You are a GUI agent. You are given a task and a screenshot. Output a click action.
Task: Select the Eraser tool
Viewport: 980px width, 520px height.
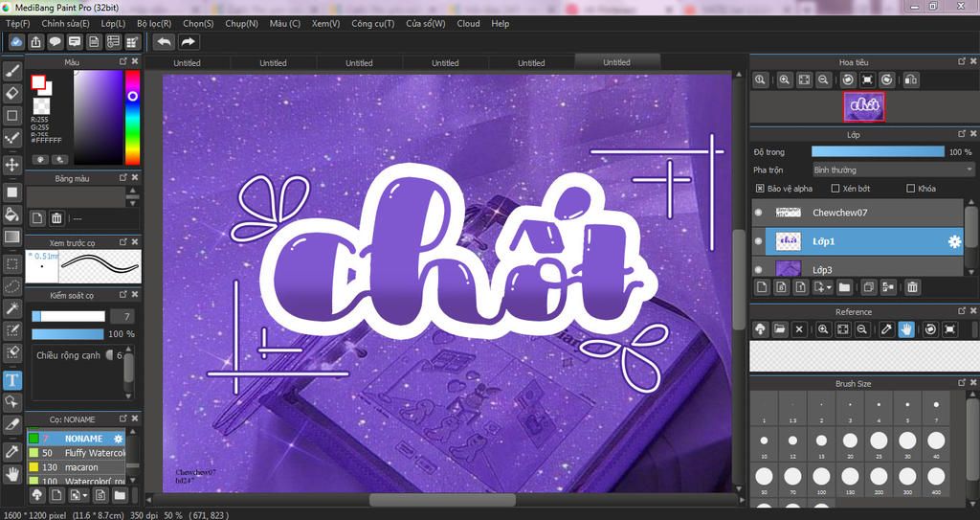11,93
